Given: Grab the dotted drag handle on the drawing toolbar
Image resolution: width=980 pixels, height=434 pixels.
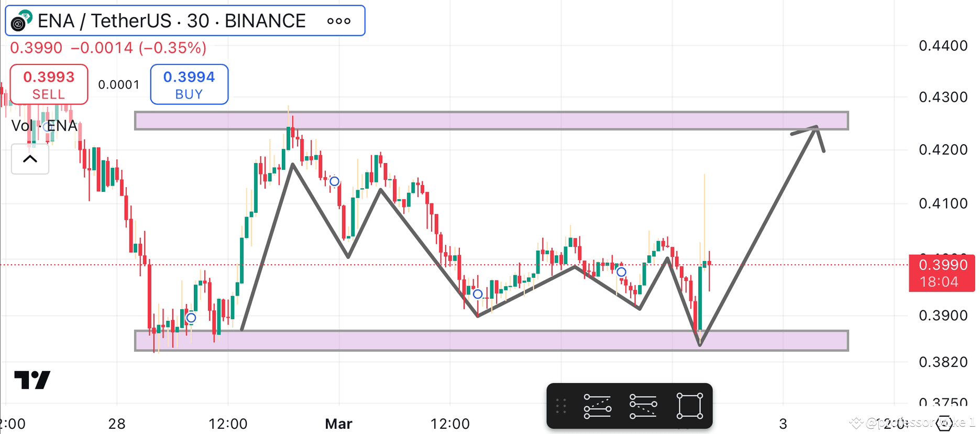Looking at the screenshot, I should (x=561, y=405).
